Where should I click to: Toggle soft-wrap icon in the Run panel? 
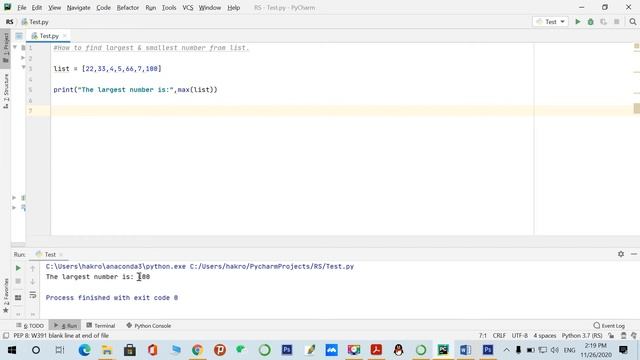[x=33, y=295]
